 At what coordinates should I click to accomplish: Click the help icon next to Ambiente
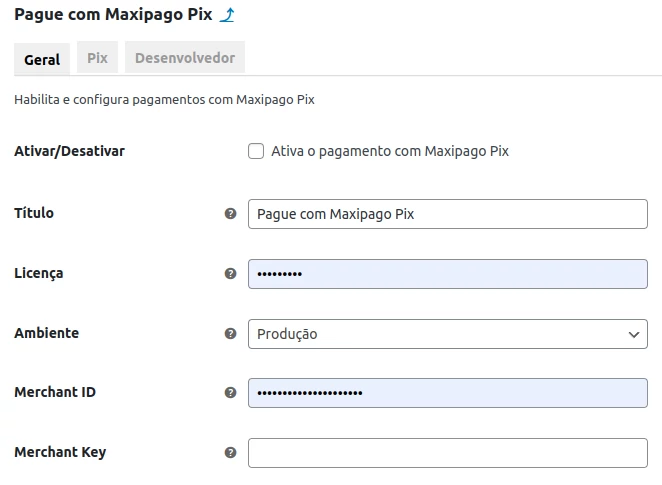(231, 334)
